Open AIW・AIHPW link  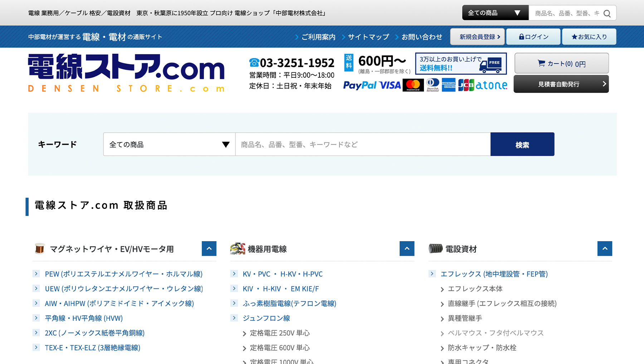click(119, 303)
